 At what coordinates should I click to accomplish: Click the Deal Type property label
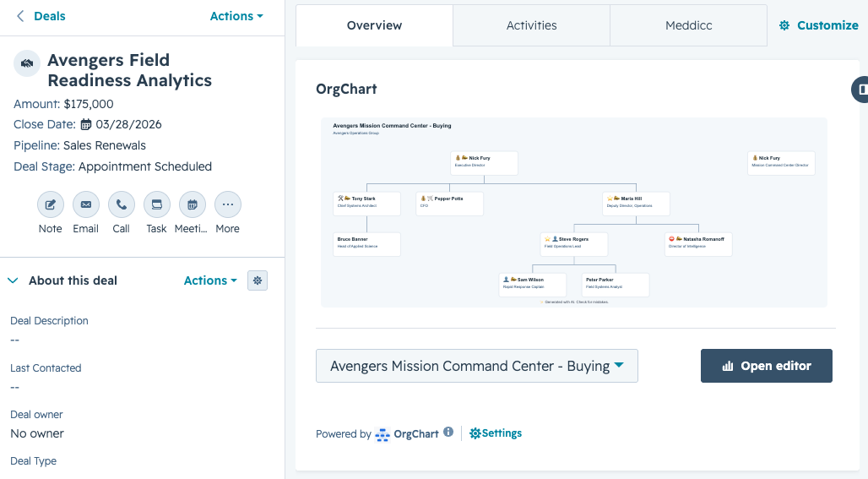click(33, 461)
